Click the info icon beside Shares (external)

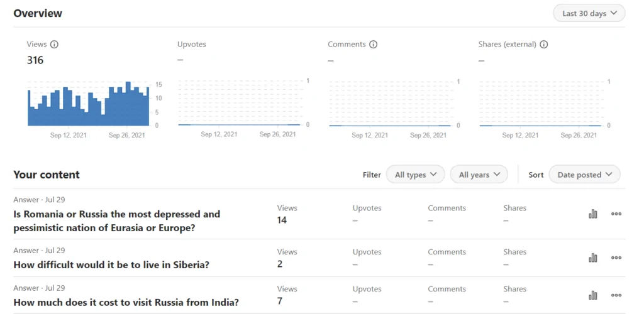tap(544, 45)
